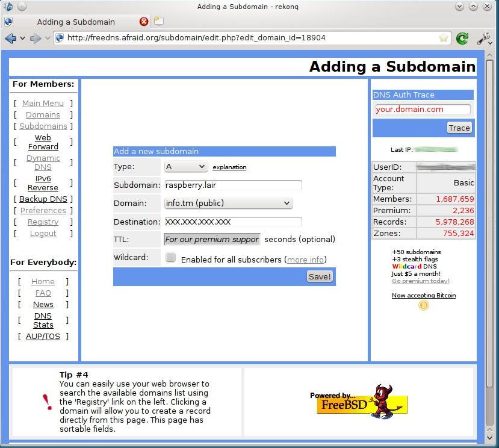Open the rekonq wrench tools menu

pyautogui.click(x=483, y=38)
